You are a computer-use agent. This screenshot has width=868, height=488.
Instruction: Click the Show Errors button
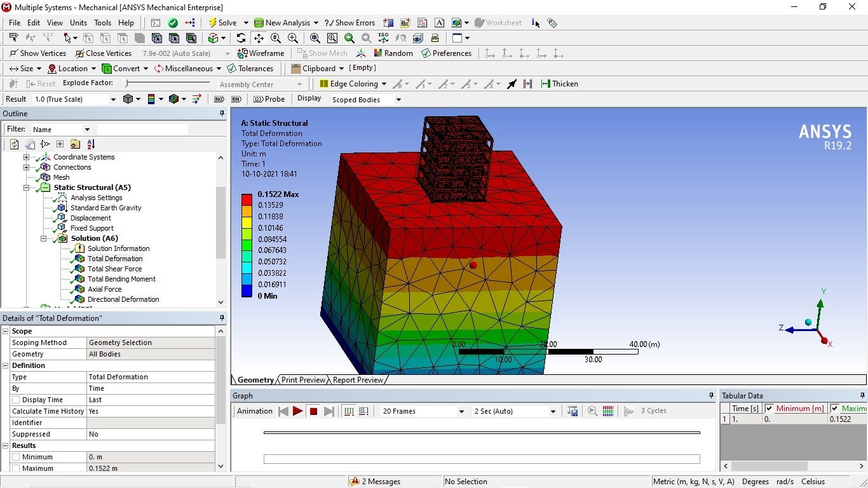(x=349, y=23)
